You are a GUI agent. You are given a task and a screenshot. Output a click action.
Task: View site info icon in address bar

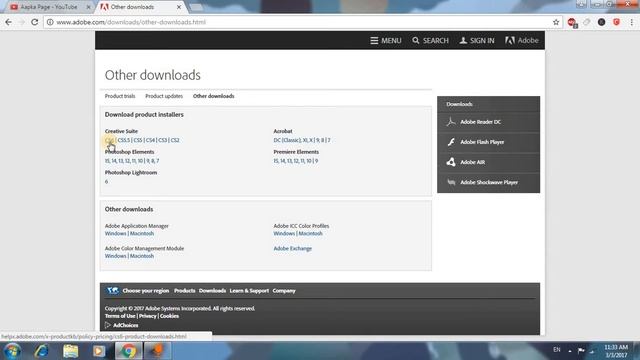tap(50, 22)
